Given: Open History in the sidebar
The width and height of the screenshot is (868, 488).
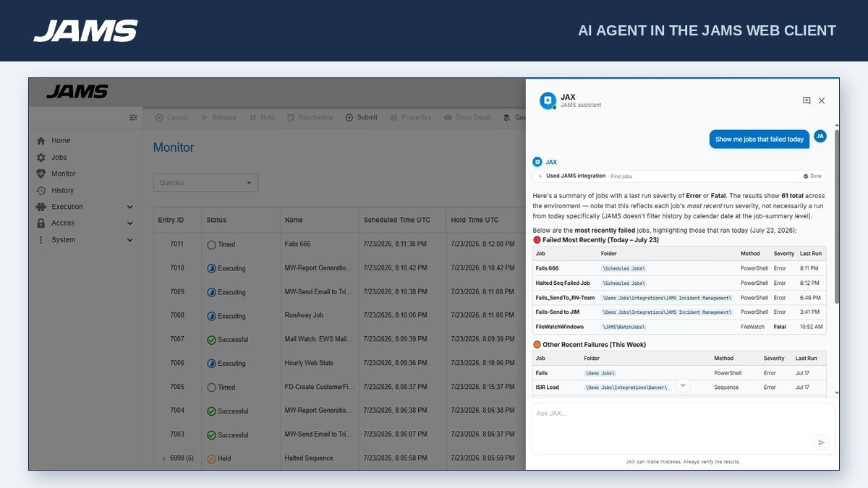Looking at the screenshot, I should pos(62,190).
